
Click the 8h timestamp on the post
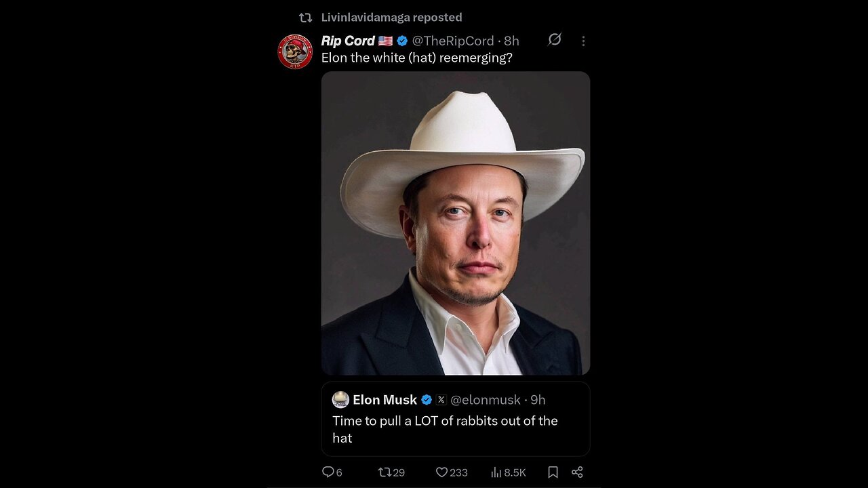[511, 41]
